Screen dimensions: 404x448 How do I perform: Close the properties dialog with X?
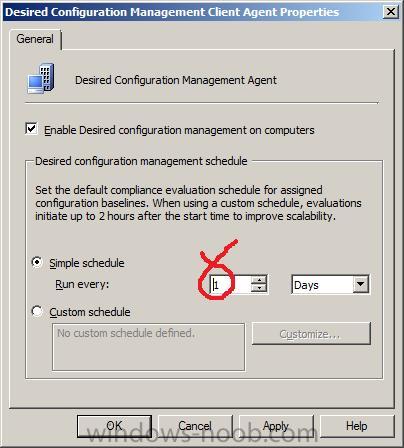pos(391,12)
